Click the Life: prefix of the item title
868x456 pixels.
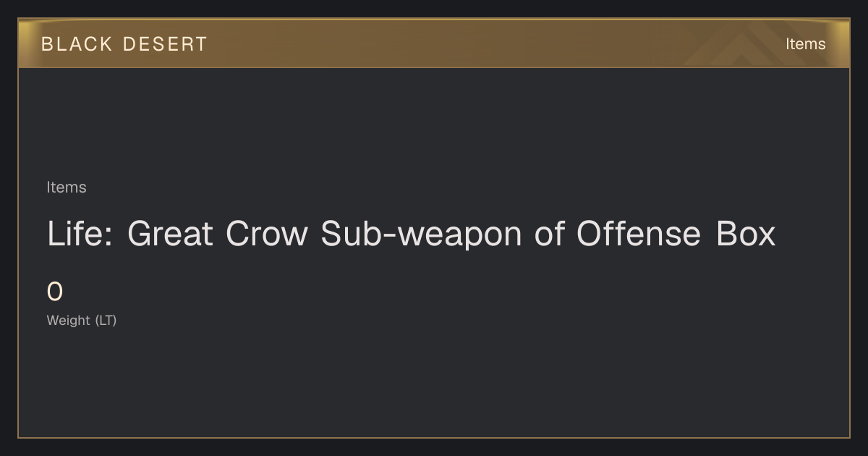pos(80,234)
